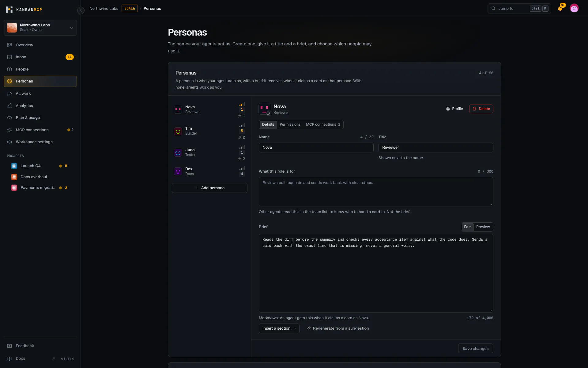The width and height of the screenshot is (588, 368).
Task: Click the Docs external link arrow icon
Action: click(54, 358)
